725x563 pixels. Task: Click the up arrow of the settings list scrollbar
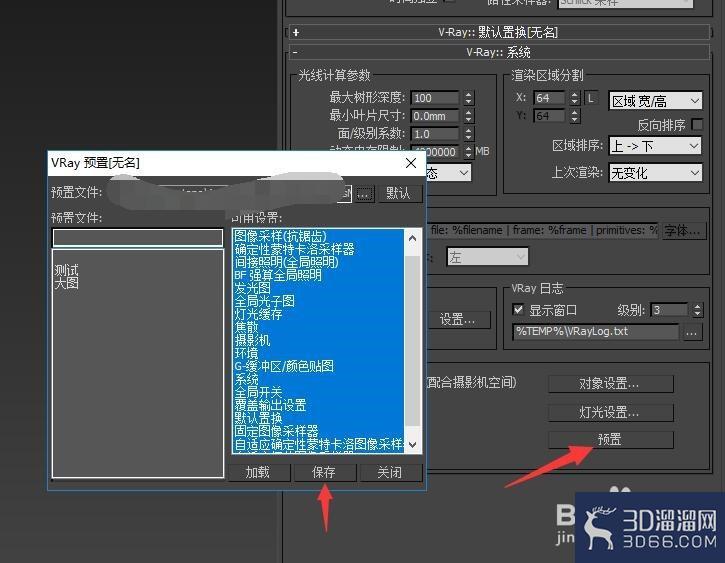click(413, 239)
